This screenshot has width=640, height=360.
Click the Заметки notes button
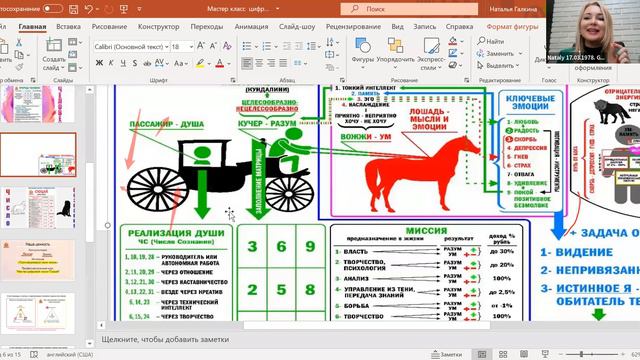[x=447, y=354]
